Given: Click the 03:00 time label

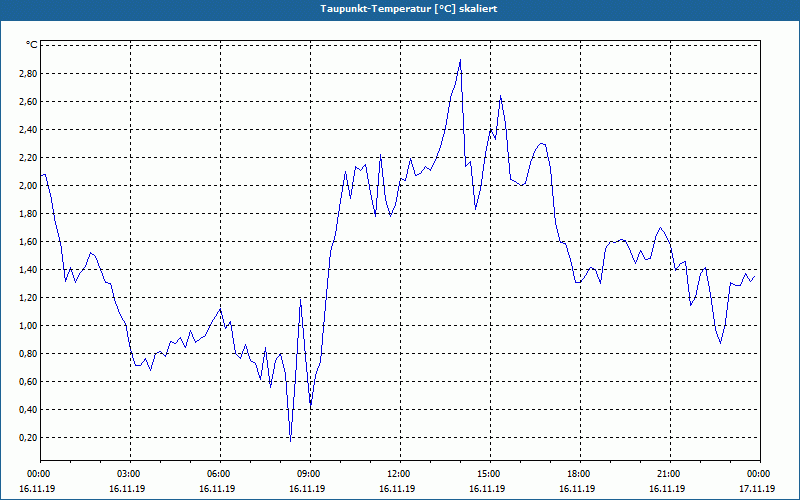Looking at the screenshot, I should pyautogui.click(x=131, y=474).
